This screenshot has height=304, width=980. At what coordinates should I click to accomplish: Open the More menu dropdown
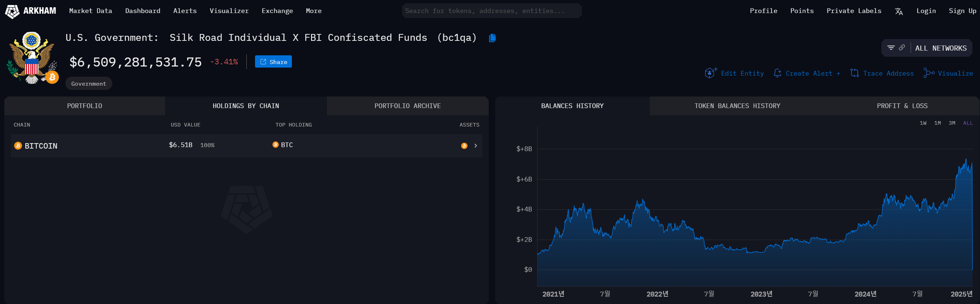(x=314, y=11)
